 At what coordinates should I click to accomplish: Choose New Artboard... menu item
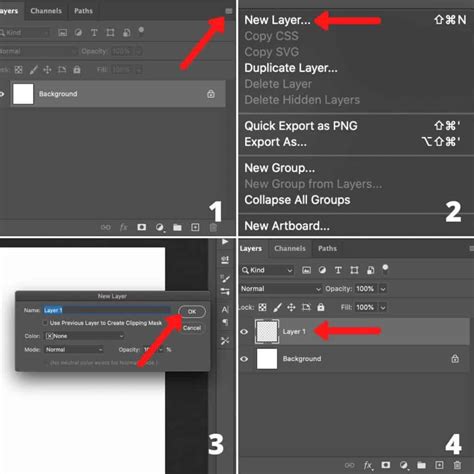click(x=287, y=226)
